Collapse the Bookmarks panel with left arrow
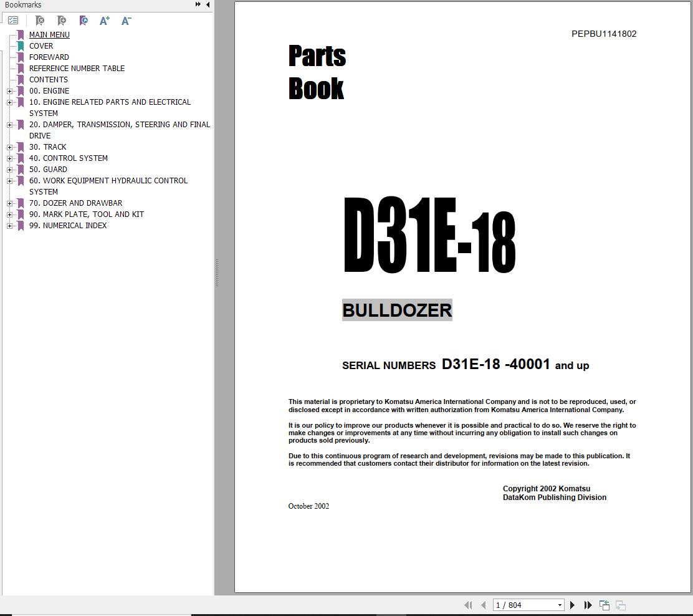 [x=208, y=4]
